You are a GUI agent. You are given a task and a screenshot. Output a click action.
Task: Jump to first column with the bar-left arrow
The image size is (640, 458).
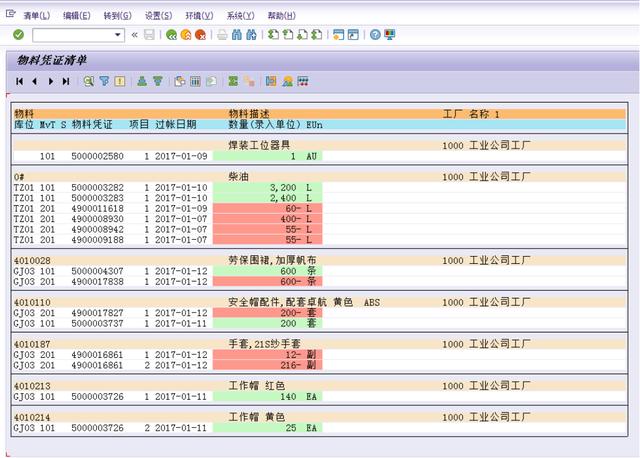tap(19, 81)
